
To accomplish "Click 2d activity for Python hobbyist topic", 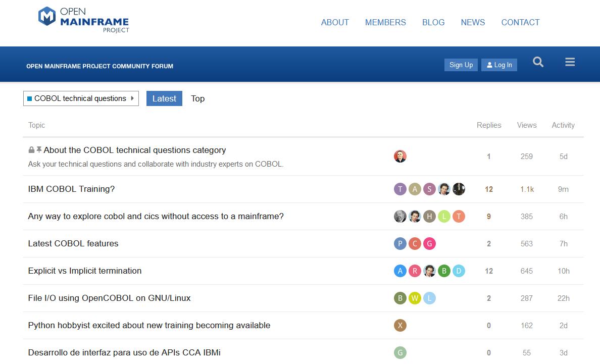I will [563, 326].
